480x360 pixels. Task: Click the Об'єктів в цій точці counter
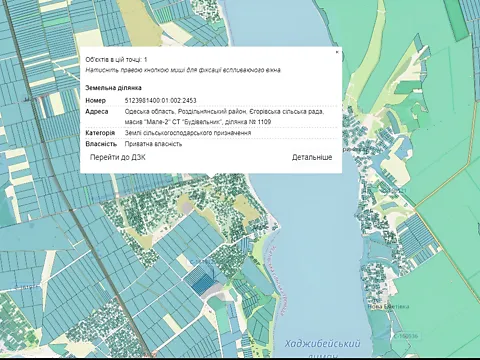116,60
